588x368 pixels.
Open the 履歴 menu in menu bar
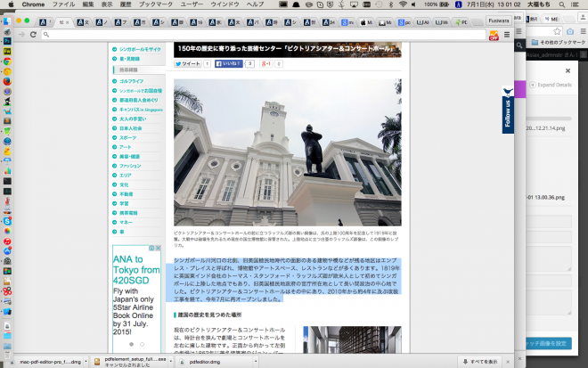(126, 4)
